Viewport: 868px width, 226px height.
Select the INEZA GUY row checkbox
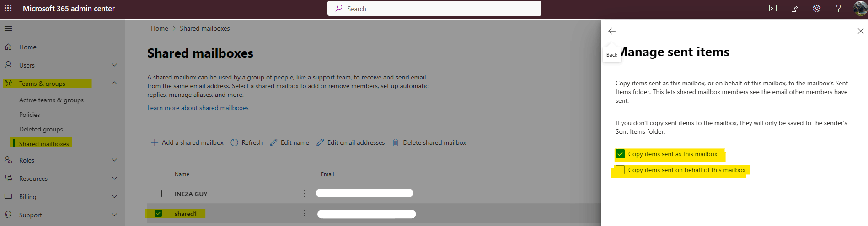[158, 194]
